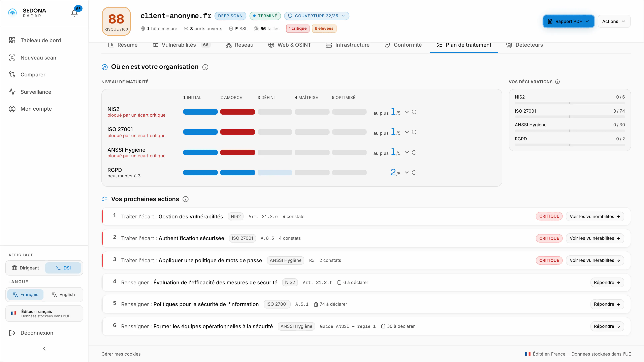Screen dimensions: 644x362
Task: Open the Rapport PDF dropdown
Action: (x=568, y=21)
